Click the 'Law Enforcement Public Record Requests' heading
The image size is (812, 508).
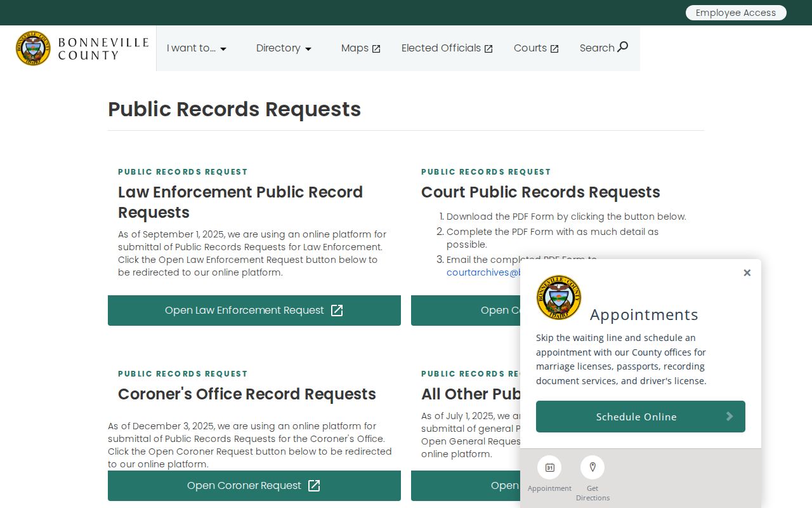[x=240, y=202]
